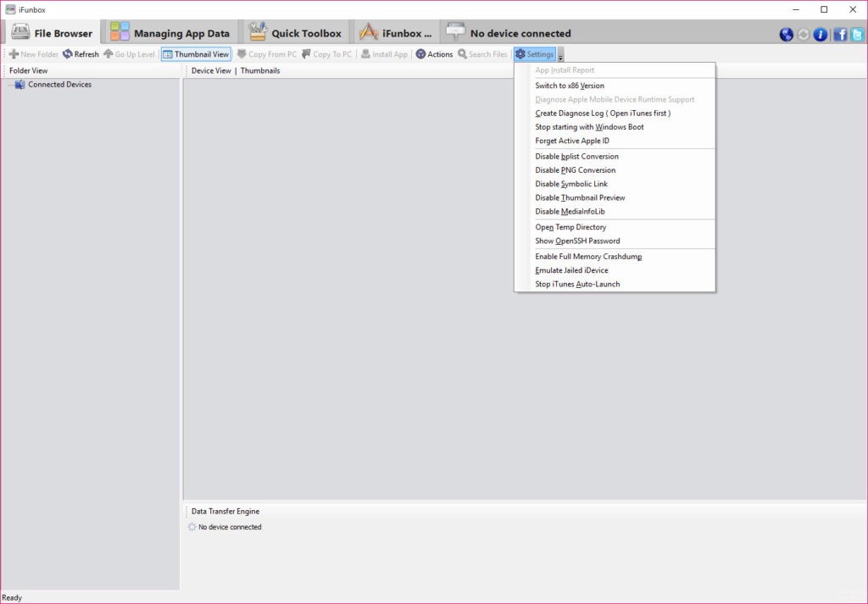
Task: Open the Twitter page icon
Action: click(x=857, y=34)
